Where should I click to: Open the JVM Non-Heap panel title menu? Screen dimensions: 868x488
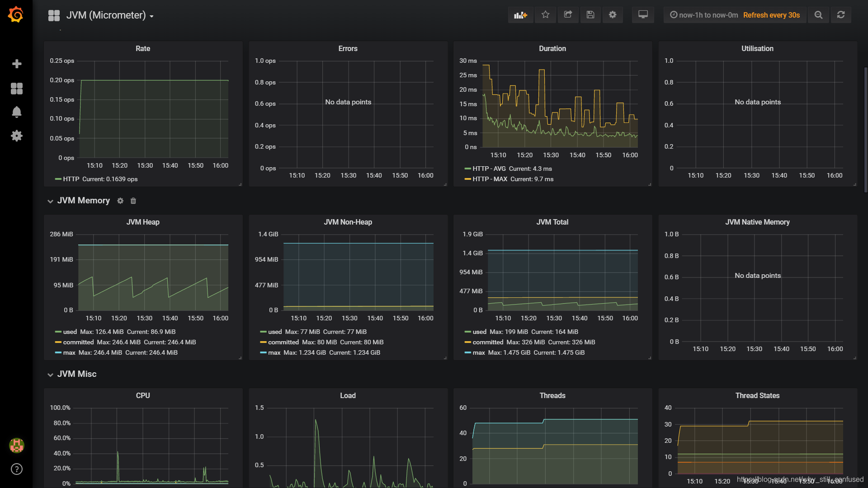tap(348, 222)
